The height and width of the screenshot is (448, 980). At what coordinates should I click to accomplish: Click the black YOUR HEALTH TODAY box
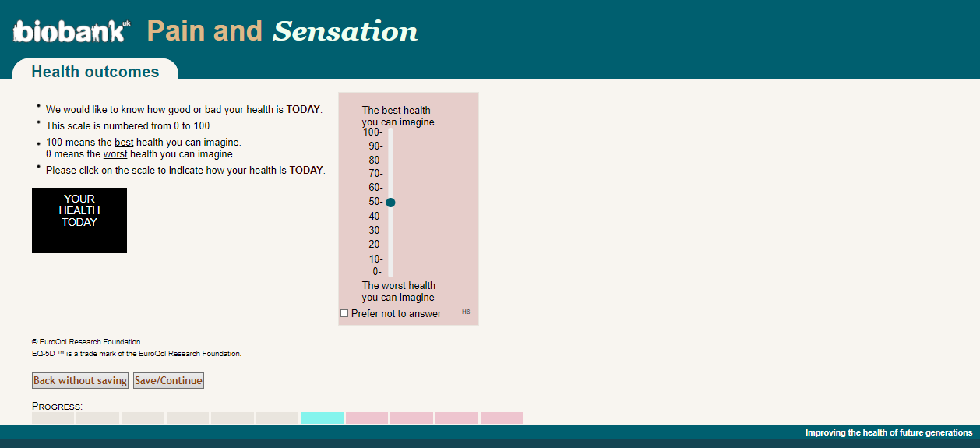[x=79, y=220]
